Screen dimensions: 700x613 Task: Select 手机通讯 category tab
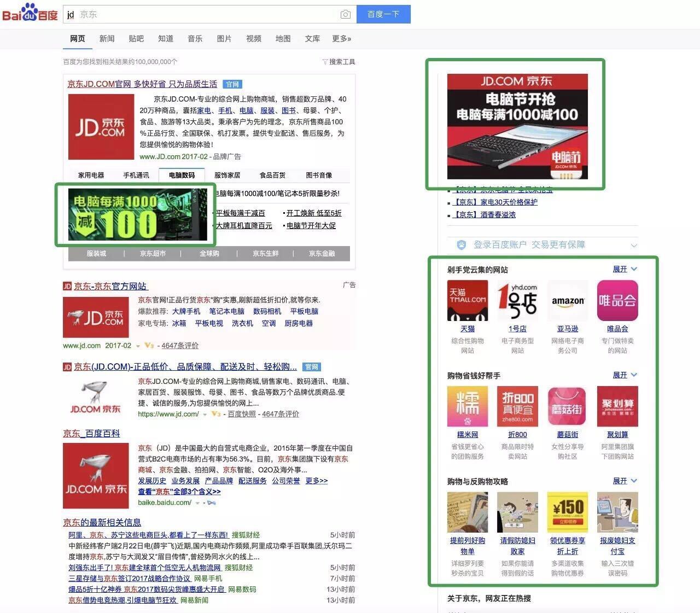136,175
